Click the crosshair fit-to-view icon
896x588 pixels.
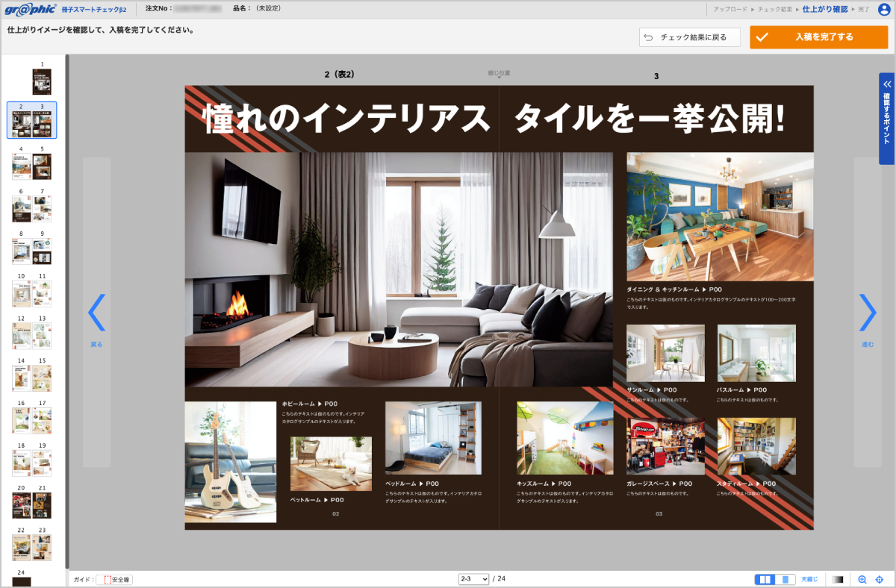point(879,579)
